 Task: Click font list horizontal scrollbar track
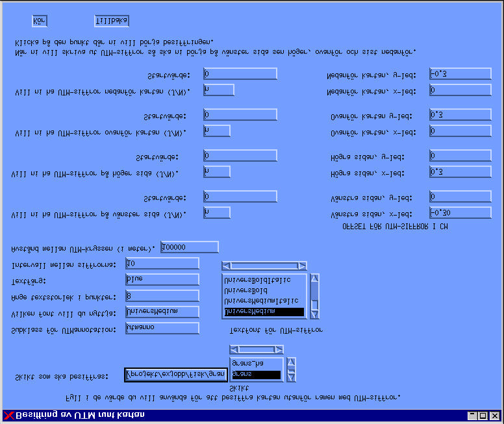click(x=264, y=266)
